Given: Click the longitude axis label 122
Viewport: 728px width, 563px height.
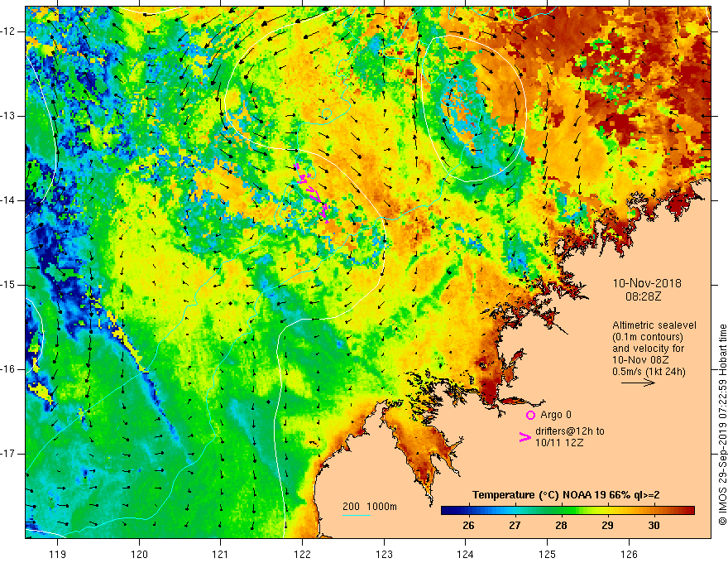Looking at the screenshot, I should coord(302,554).
